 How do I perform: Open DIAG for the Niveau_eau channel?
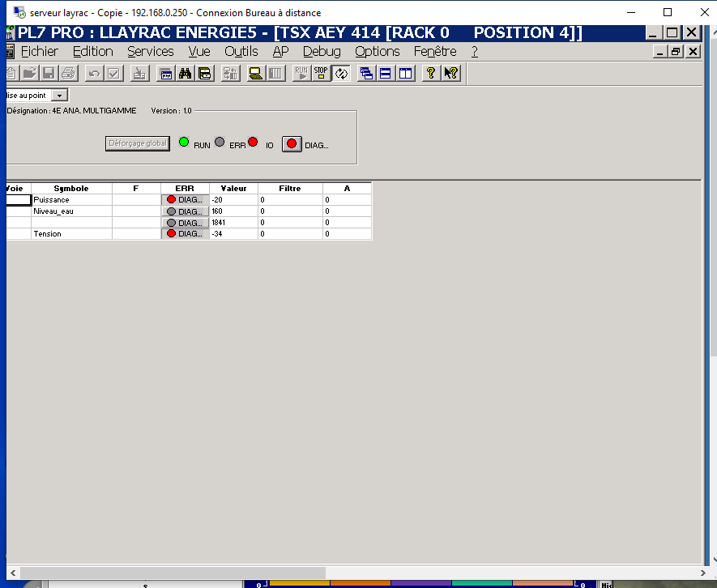point(185,211)
